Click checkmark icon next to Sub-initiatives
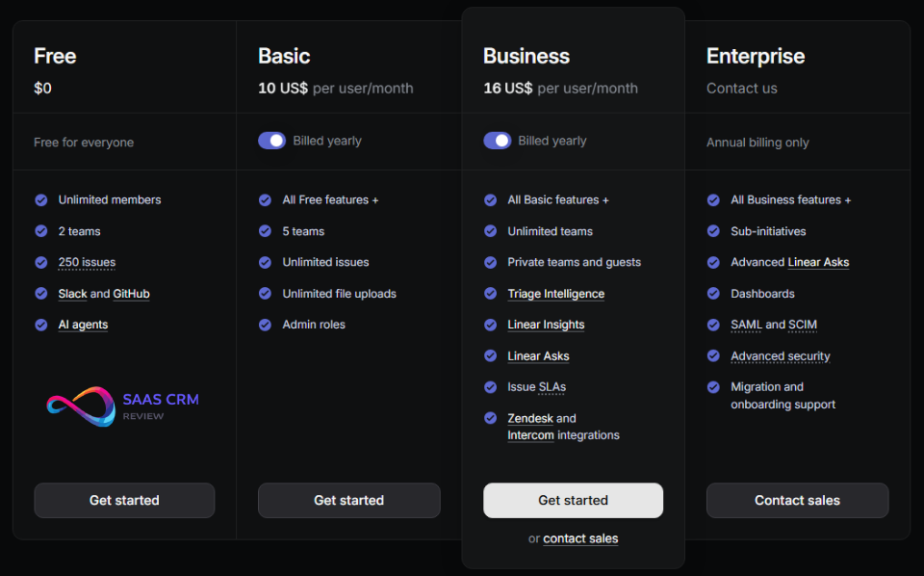The height and width of the screenshot is (576, 924). (x=713, y=231)
